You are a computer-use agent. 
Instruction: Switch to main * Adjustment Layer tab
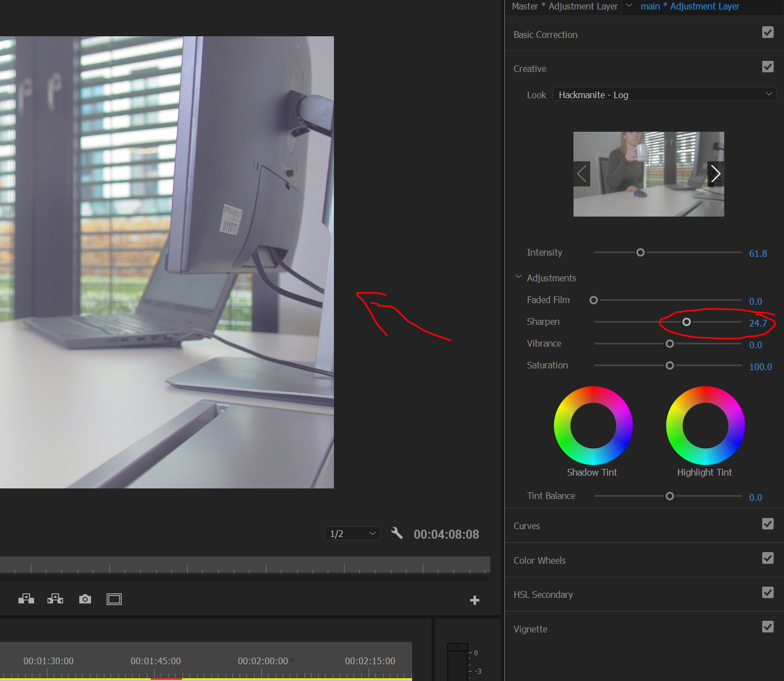[x=690, y=6]
